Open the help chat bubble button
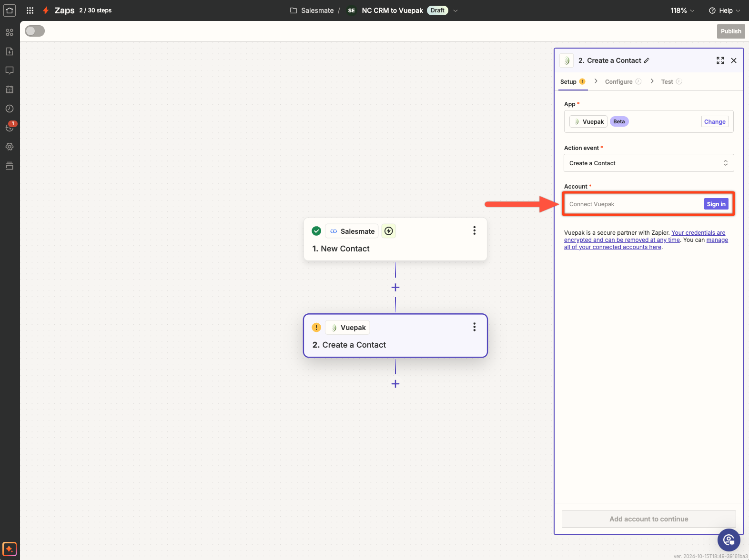The height and width of the screenshot is (560, 749). pos(728,540)
